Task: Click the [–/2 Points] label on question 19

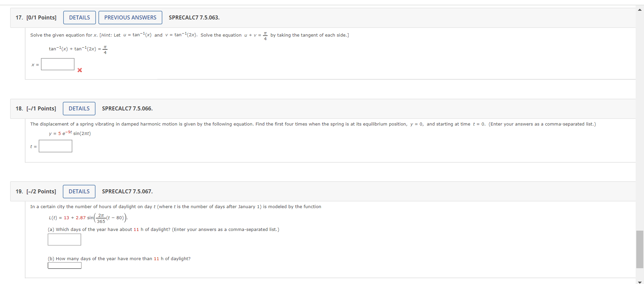Action: [x=41, y=191]
